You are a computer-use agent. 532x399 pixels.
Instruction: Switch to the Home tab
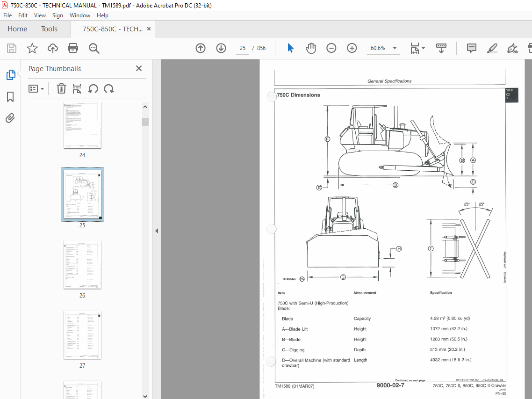[17, 29]
